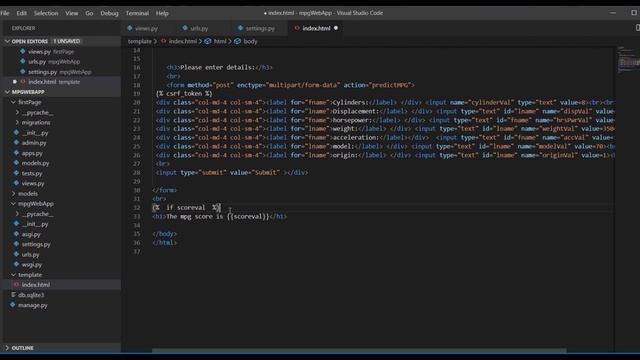Click the Please enter details heading line

tap(219, 67)
